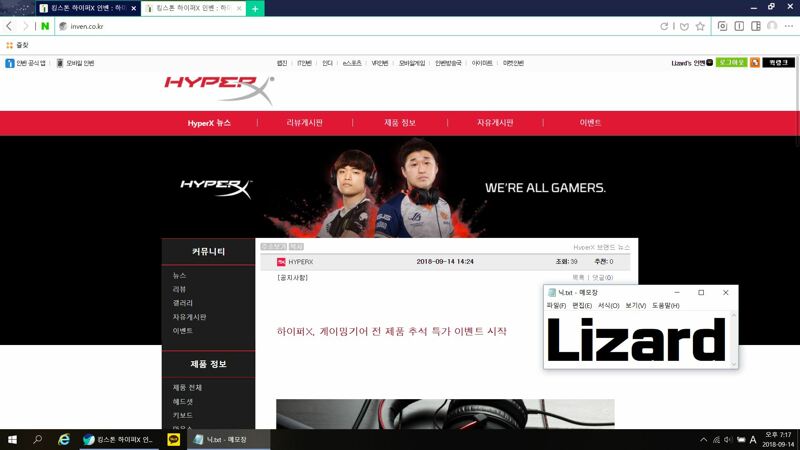Viewport: 800px width, 450px height.
Task: Open the browser three-dot menu
Action: point(789,26)
